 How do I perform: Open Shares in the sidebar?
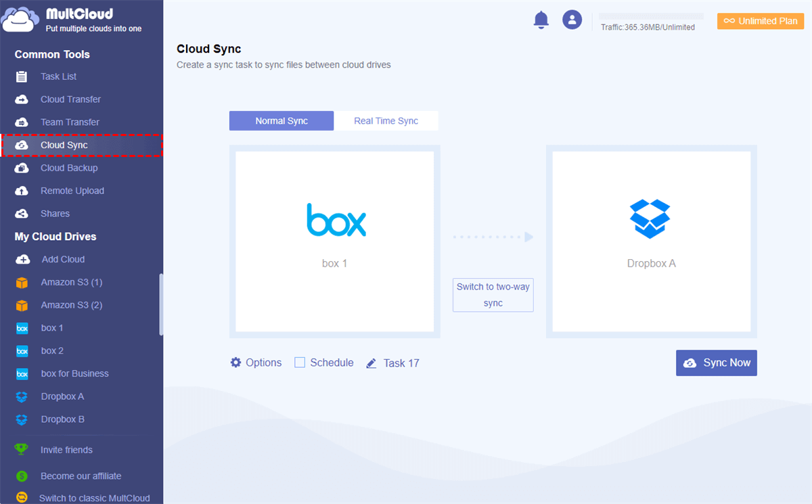[55, 214]
